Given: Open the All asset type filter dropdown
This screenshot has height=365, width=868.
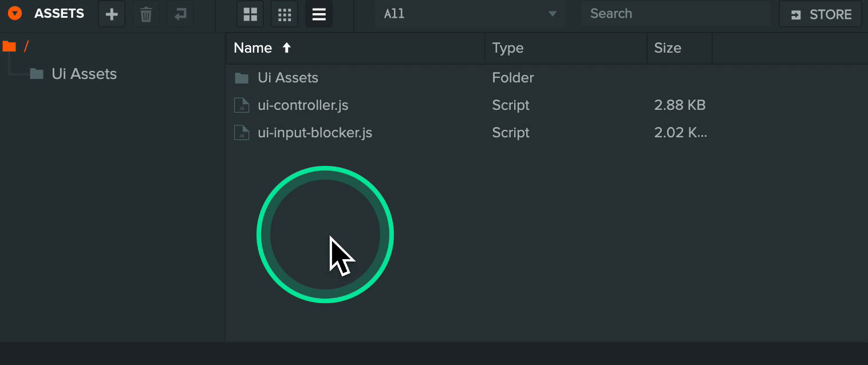Looking at the screenshot, I should pos(470,14).
